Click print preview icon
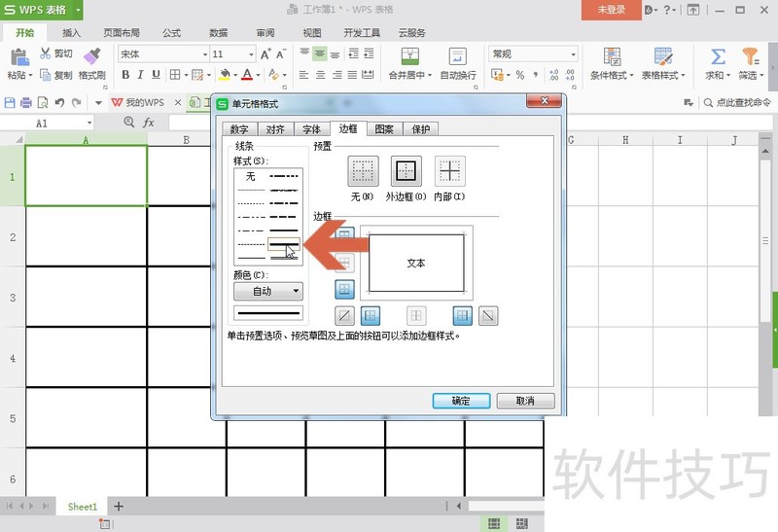 (43, 103)
